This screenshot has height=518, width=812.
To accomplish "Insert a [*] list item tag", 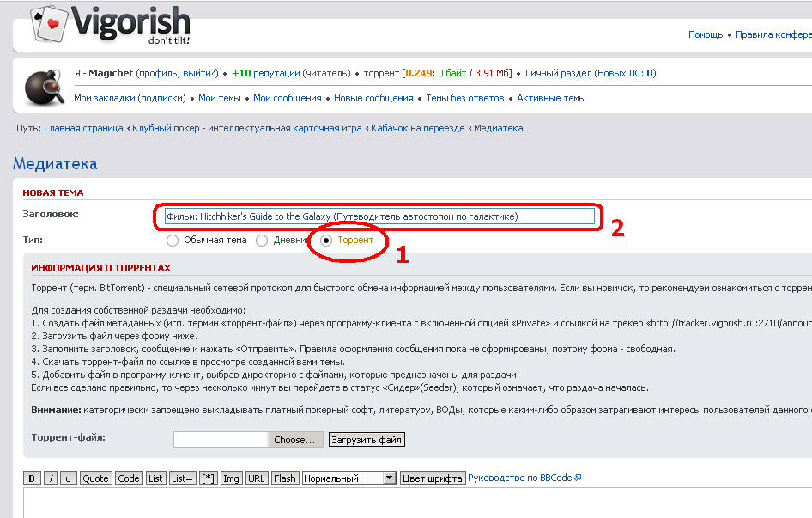I will [x=209, y=478].
